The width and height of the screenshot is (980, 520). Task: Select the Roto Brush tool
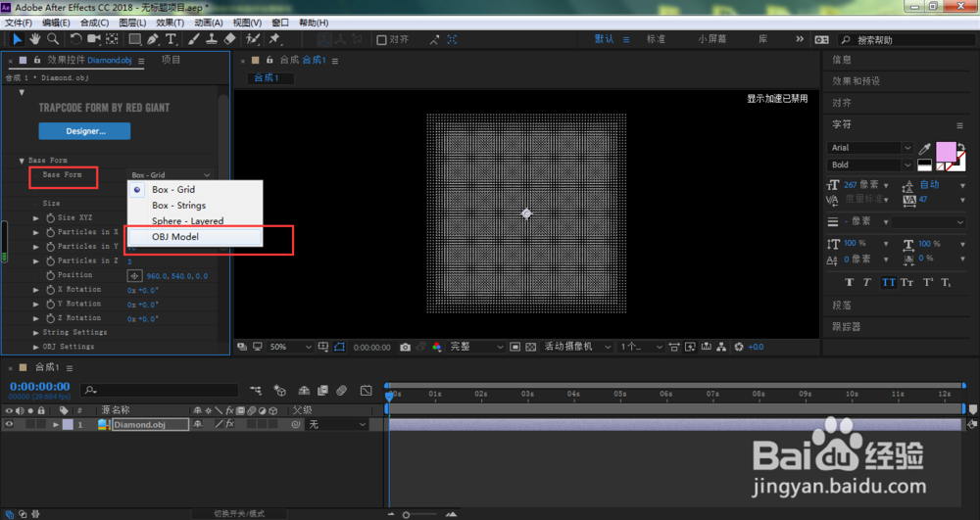click(253, 39)
